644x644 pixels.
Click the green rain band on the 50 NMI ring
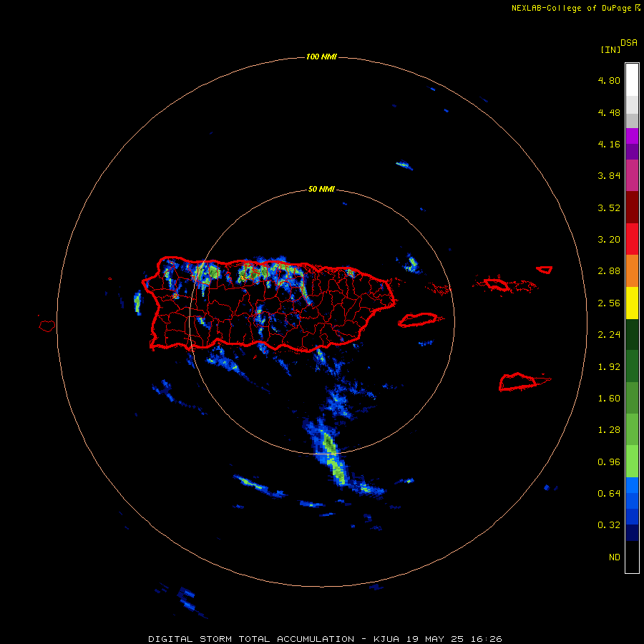click(x=334, y=458)
